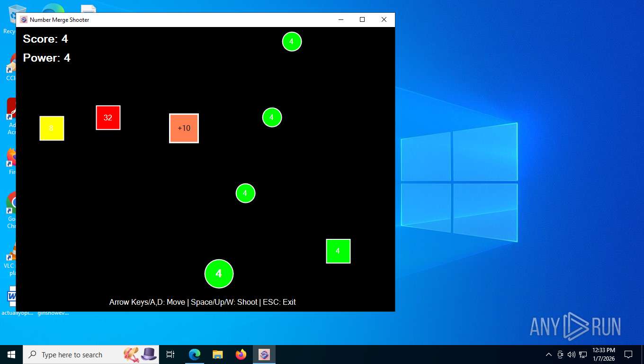Viewport: 644px width, 364px height.
Task: Open the Windows Start menu
Action: tap(11, 355)
